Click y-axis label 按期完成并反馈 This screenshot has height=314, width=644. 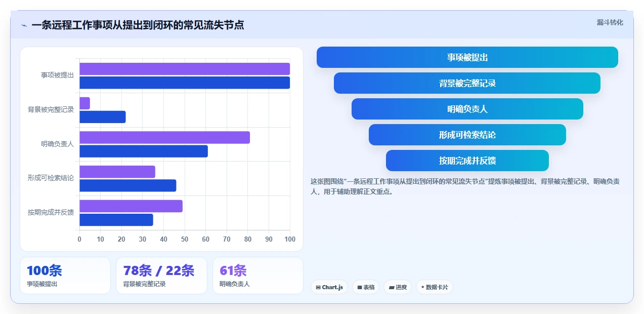(51, 213)
